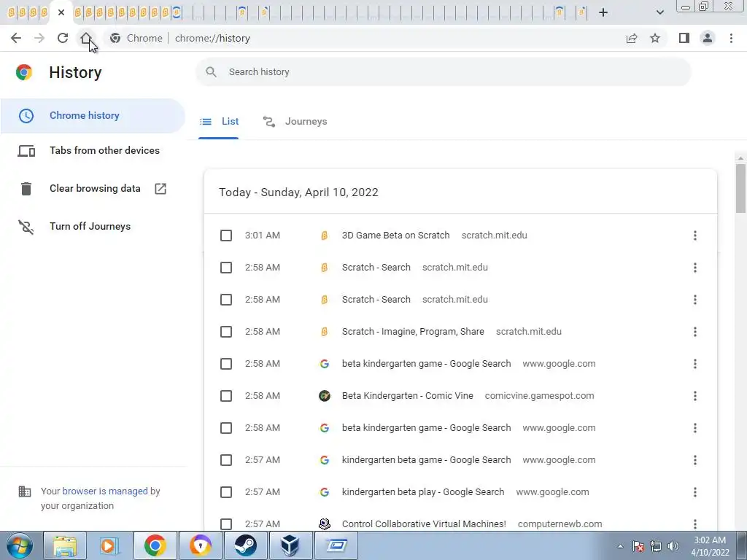Open kindergarten beta game - Google Search link
747x560 pixels.
[x=426, y=460]
